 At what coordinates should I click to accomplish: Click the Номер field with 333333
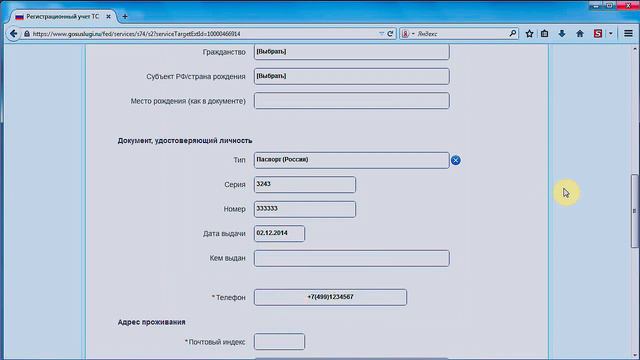tap(304, 209)
